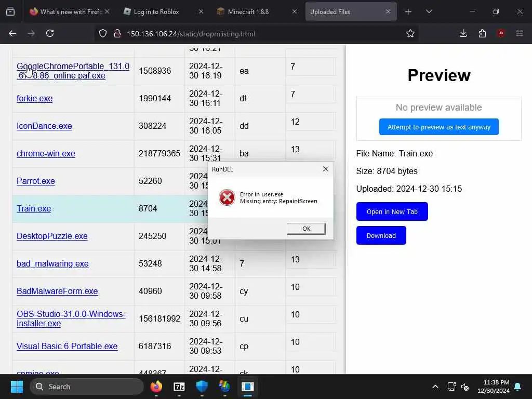Open the notification bell icon
Viewport: 532px width, 399px height.
pos(518,387)
